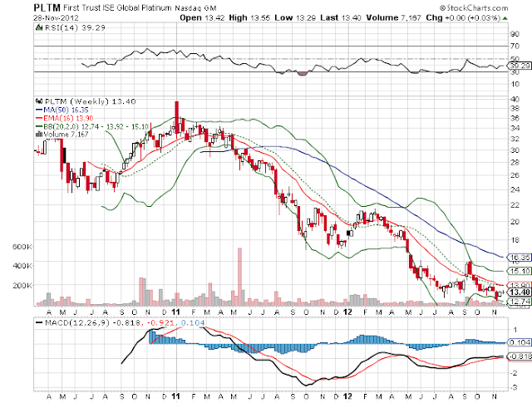This screenshot has width=532, height=403.
Task: Click the RSI(14) legend icon
Action: pos(39,27)
